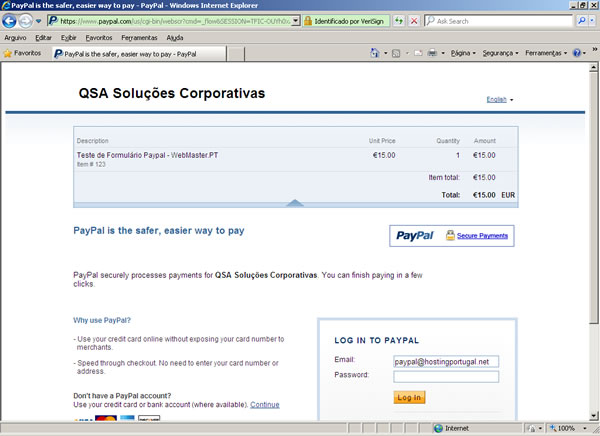Viewport: 600px width, 436px height.
Task: Open the recent pages dropdown beside Forward
Action: [38, 21]
